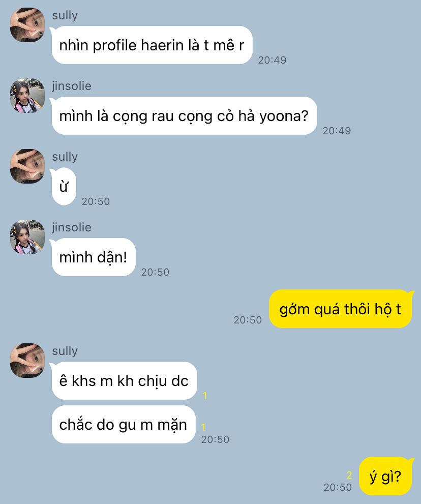
Task: Tap the yellow bubble 'gớm quá thôi hộ t'
Action: [340, 309]
